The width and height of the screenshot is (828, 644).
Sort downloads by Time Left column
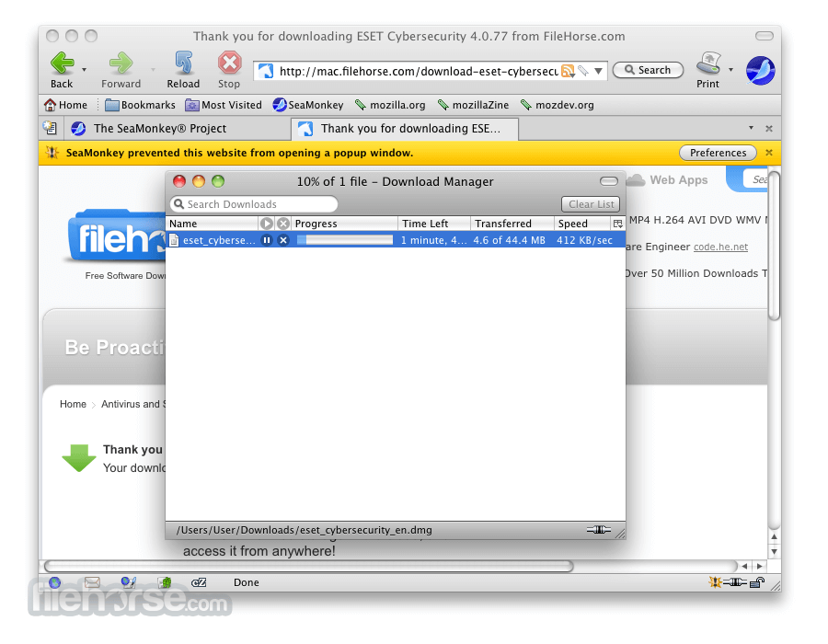click(x=434, y=224)
